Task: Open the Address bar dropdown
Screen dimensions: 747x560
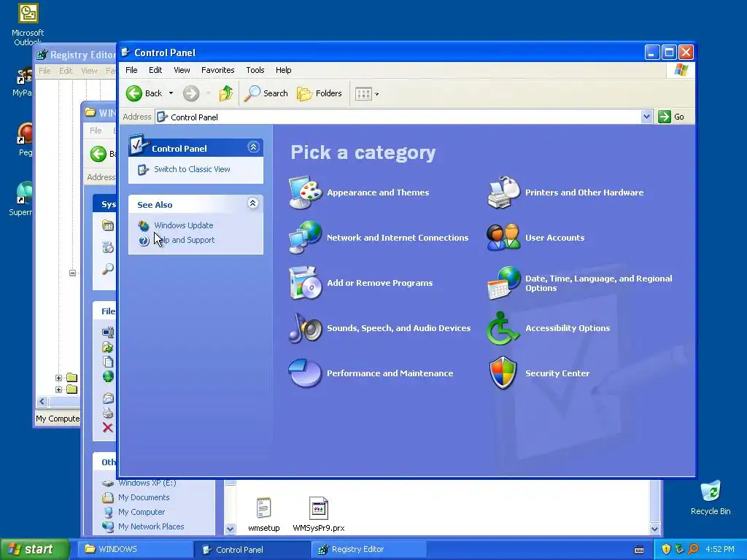Action: pyautogui.click(x=646, y=117)
